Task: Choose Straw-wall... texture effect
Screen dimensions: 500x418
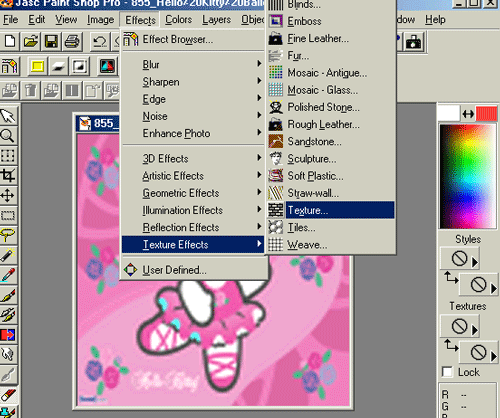Action: click(x=331, y=193)
